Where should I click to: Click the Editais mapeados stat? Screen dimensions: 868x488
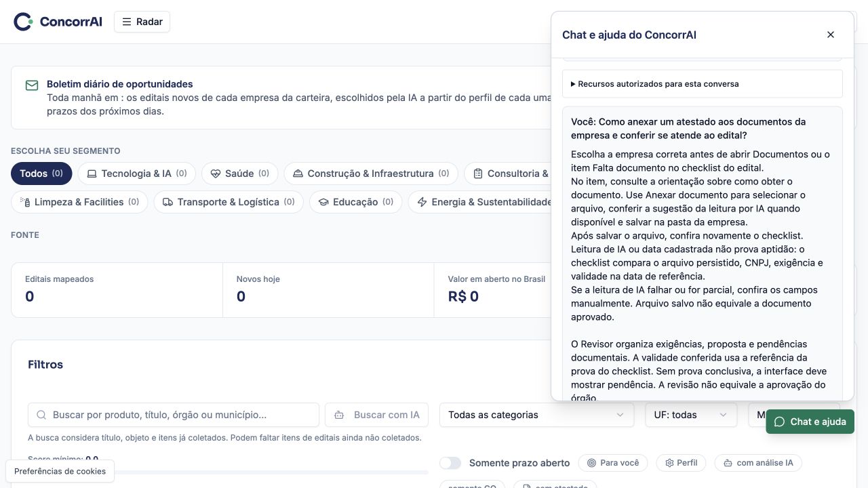pos(117,290)
